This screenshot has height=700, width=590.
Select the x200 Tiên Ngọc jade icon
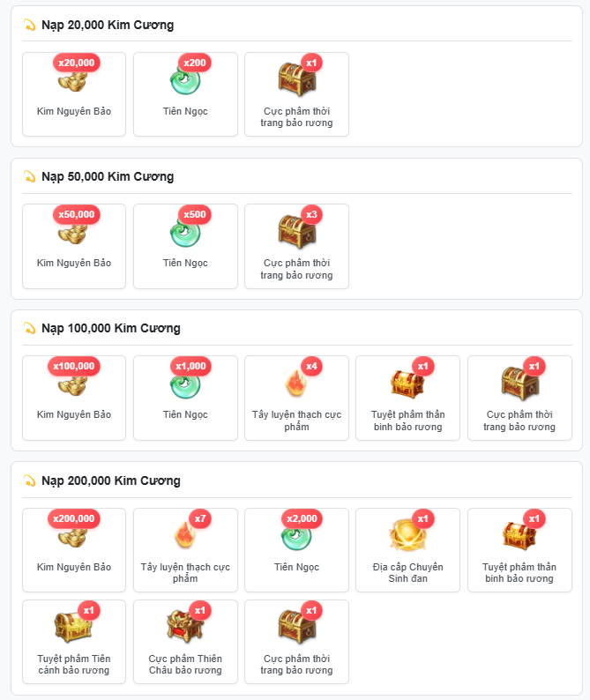[x=185, y=81]
